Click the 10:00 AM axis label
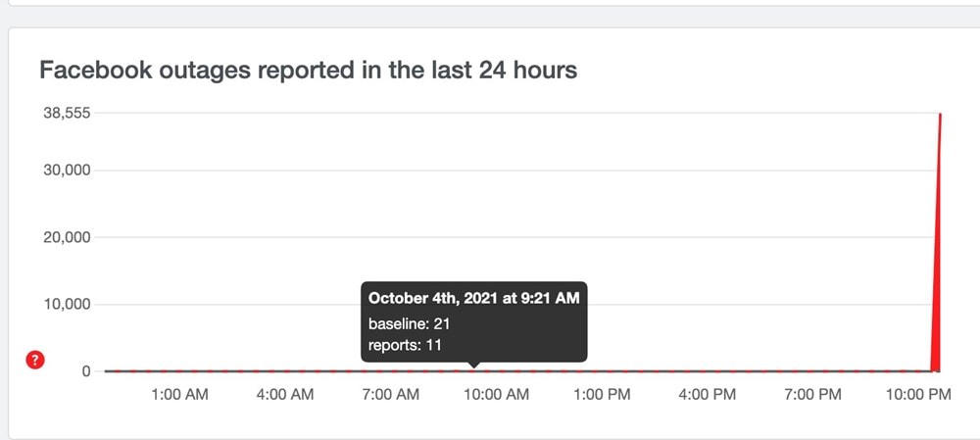The image size is (980, 440). [495, 395]
